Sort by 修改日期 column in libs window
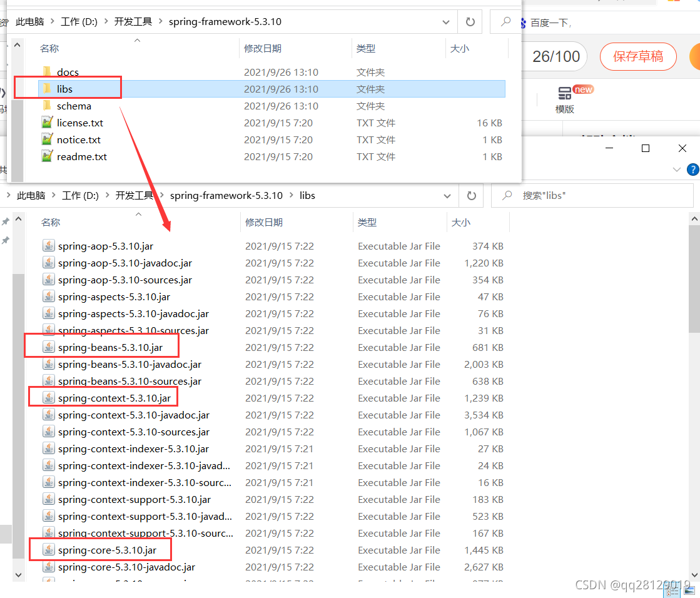The width and height of the screenshot is (700, 598). (264, 222)
